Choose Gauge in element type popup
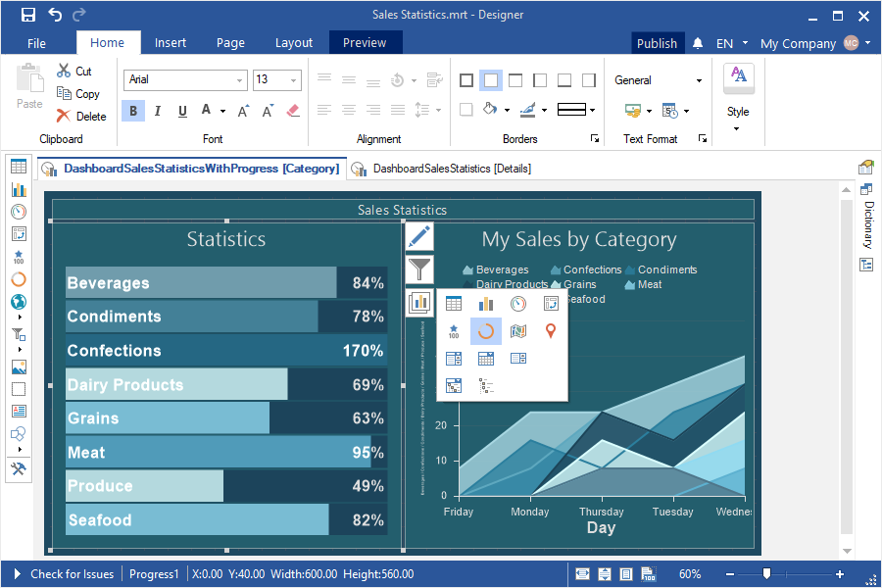This screenshot has height=588, width=882. click(518, 304)
